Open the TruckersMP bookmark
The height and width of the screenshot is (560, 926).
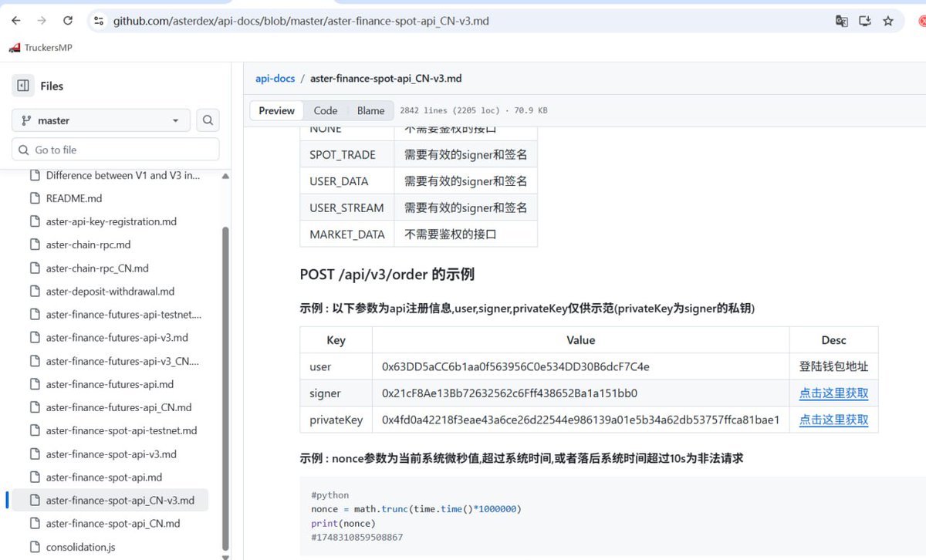coord(41,48)
